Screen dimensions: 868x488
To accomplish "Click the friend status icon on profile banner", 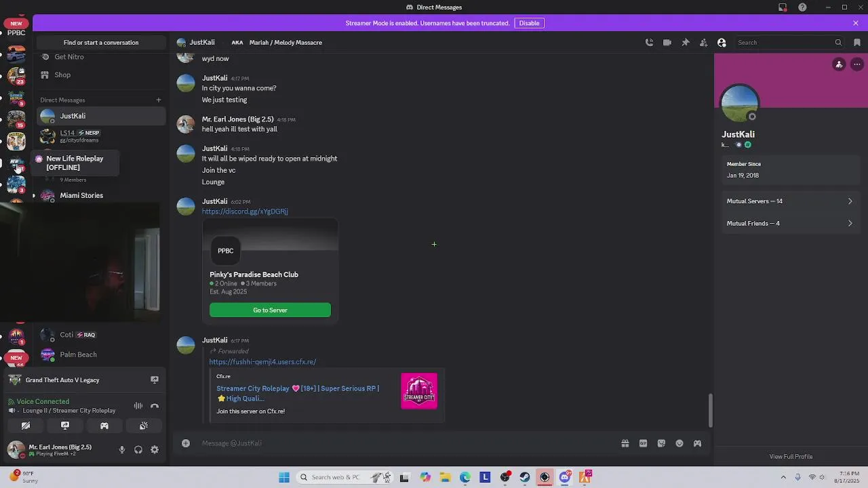I will click(x=839, y=64).
